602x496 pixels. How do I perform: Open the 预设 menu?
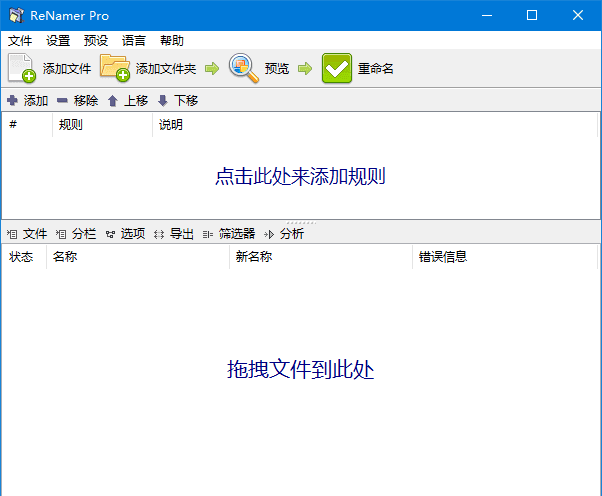[x=96, y=40]
